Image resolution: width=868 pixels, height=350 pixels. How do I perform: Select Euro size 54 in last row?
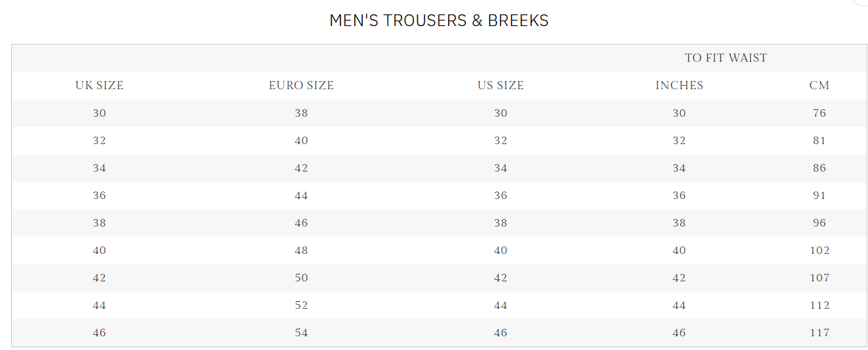point(301,333)
